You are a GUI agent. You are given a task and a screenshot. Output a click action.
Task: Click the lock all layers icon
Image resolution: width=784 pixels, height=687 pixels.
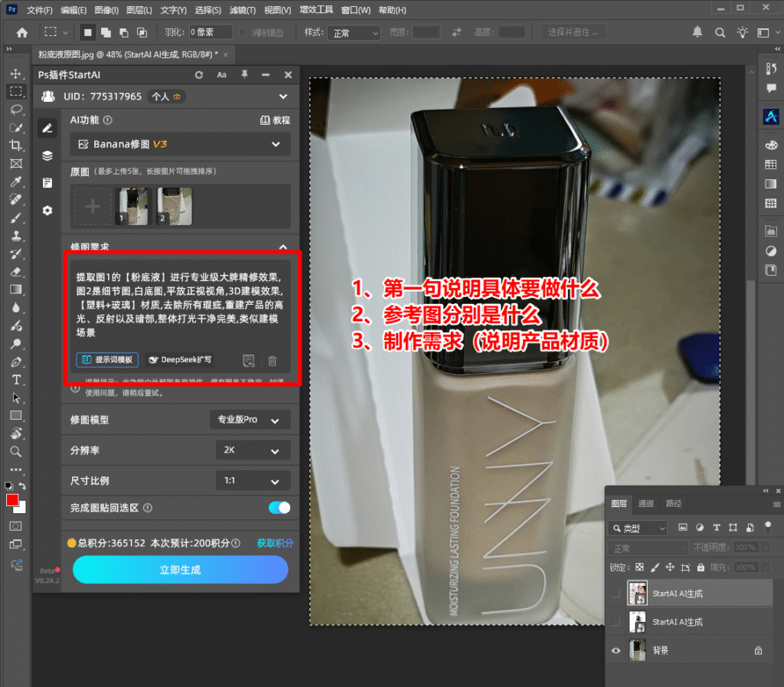[701, 568]
